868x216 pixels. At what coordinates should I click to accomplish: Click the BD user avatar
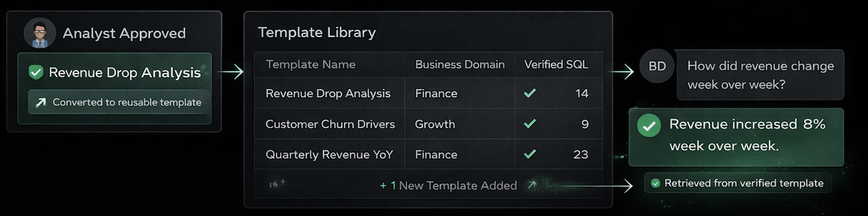657,66
